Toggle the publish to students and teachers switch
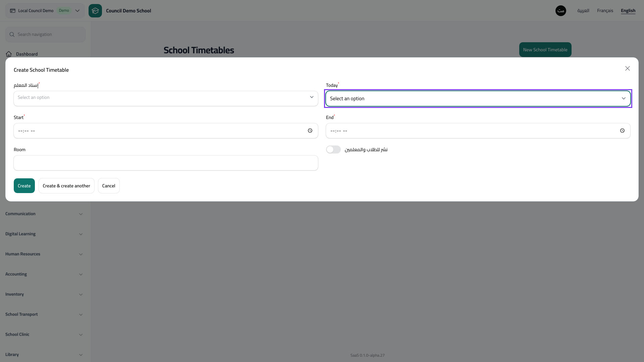 [x=333, y=149]
